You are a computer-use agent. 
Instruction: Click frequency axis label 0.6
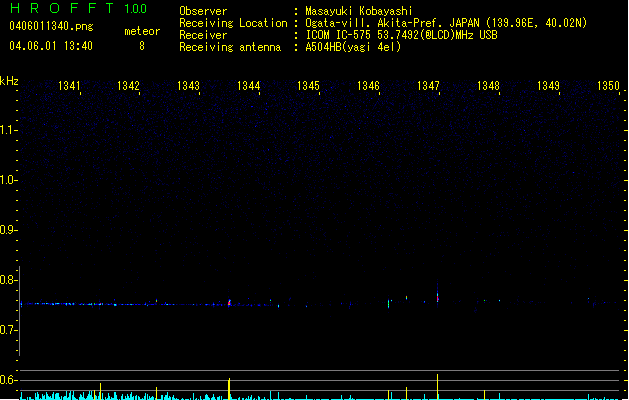[8, 380]
